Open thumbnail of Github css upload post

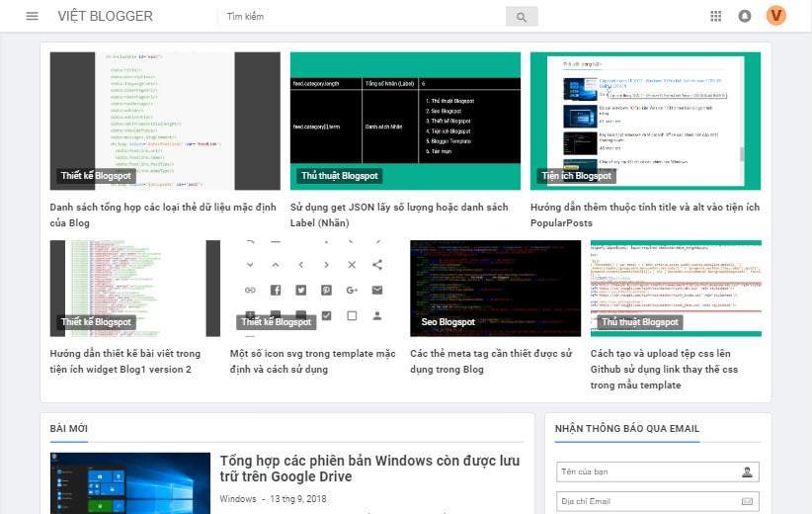[676, 288]
